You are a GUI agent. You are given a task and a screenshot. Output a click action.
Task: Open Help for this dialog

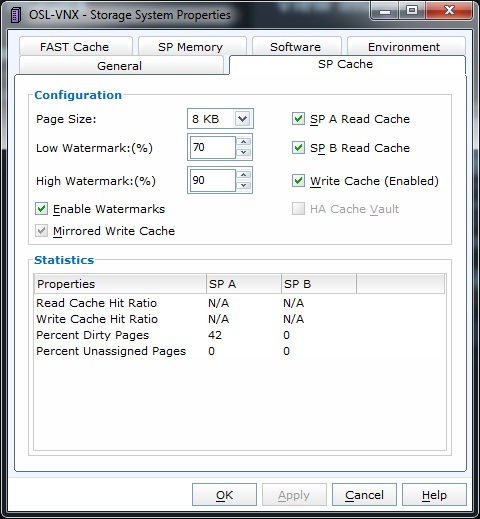[x=434, y=495]
